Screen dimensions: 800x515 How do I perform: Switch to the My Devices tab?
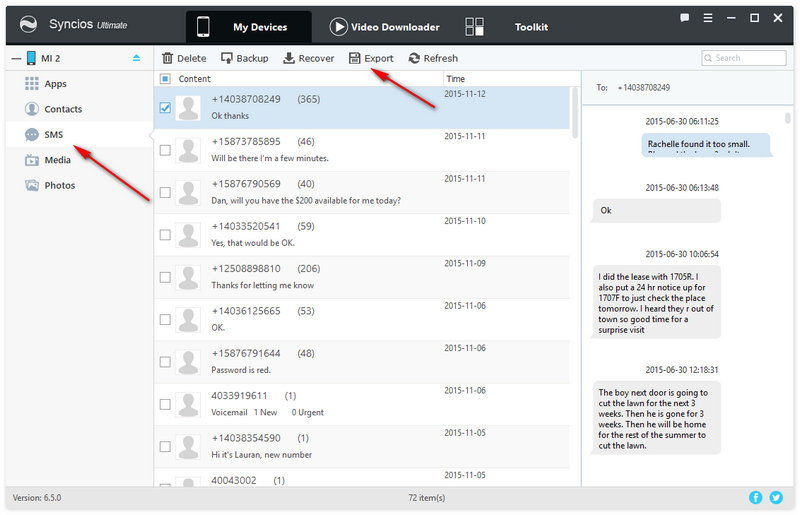pyautogui.click(x=248, y=27)
